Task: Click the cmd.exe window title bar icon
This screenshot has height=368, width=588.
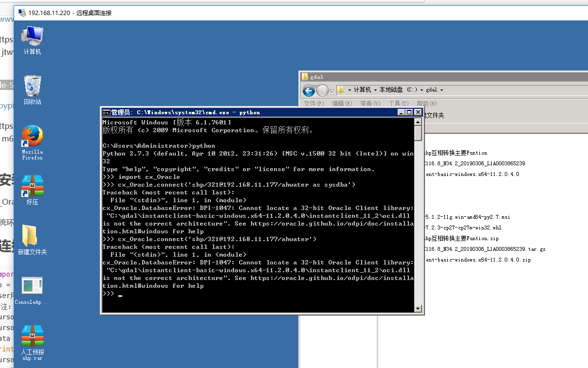Action: (x=106, y=112)
